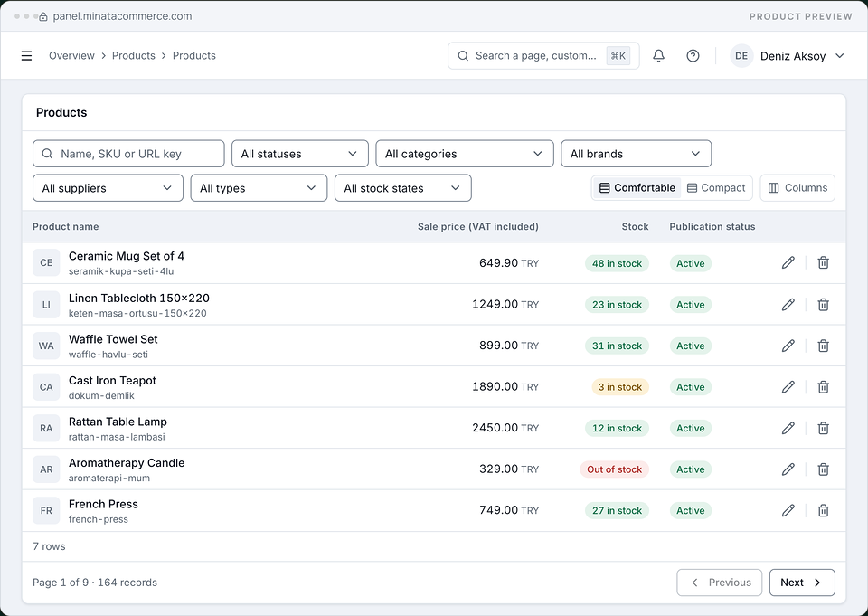Click the AR product thumbnail

coord(46,469)
